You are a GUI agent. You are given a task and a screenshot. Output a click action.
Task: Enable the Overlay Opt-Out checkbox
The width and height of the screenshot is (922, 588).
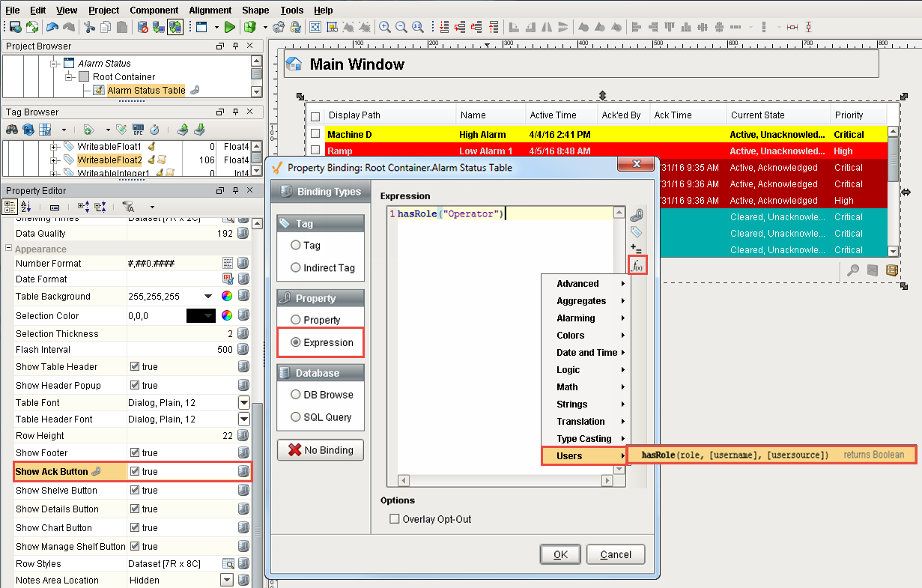pyautogui.click(x=395, y=518)
